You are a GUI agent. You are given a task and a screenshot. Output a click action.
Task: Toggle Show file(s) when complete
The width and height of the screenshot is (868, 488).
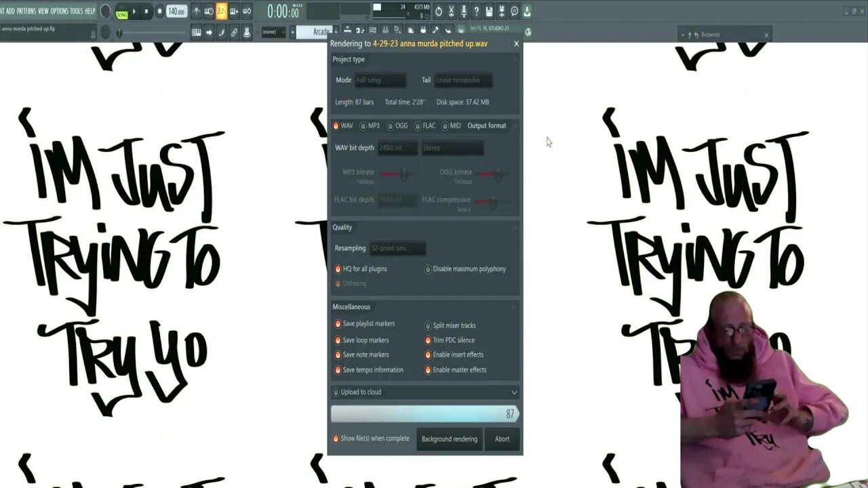click(371, 439)
